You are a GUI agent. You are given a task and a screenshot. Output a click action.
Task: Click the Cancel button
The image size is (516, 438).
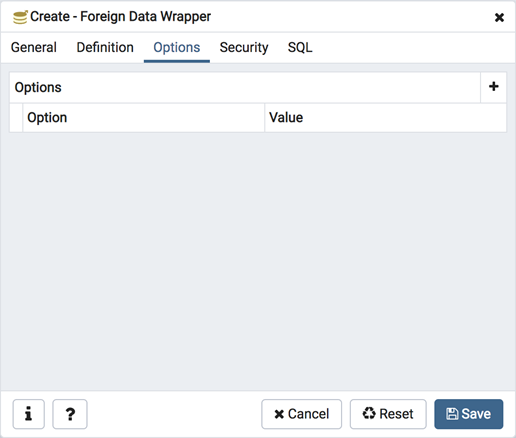click(x=302, y=414)
